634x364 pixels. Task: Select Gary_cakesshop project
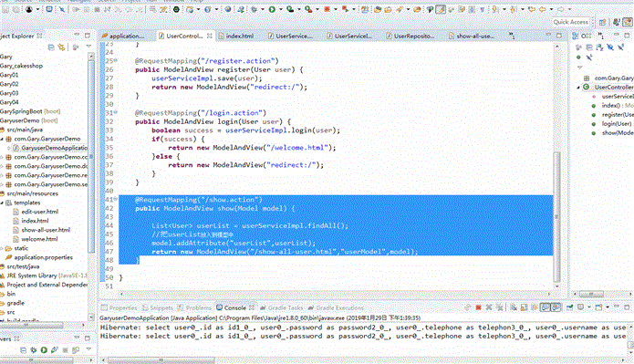pos(21,66)
